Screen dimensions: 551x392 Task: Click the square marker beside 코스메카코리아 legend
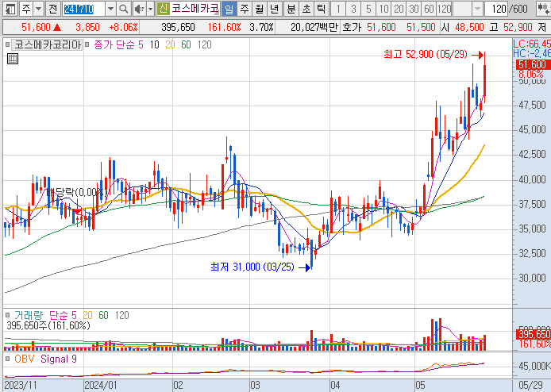[7, 44]
